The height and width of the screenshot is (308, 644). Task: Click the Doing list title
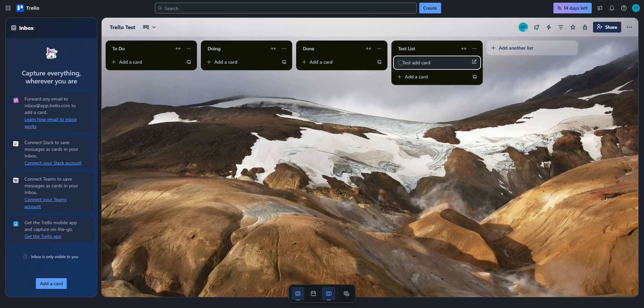click(x=214, y=49)
